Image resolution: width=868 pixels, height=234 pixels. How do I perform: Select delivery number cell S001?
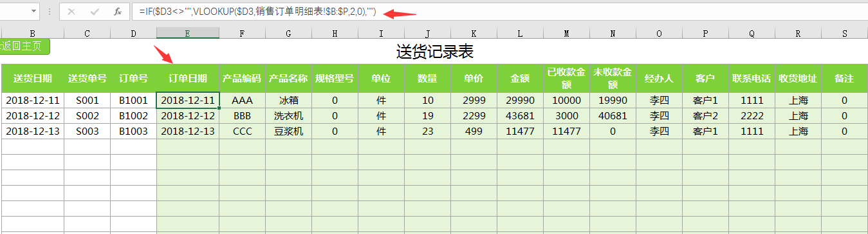pos(87,100)
